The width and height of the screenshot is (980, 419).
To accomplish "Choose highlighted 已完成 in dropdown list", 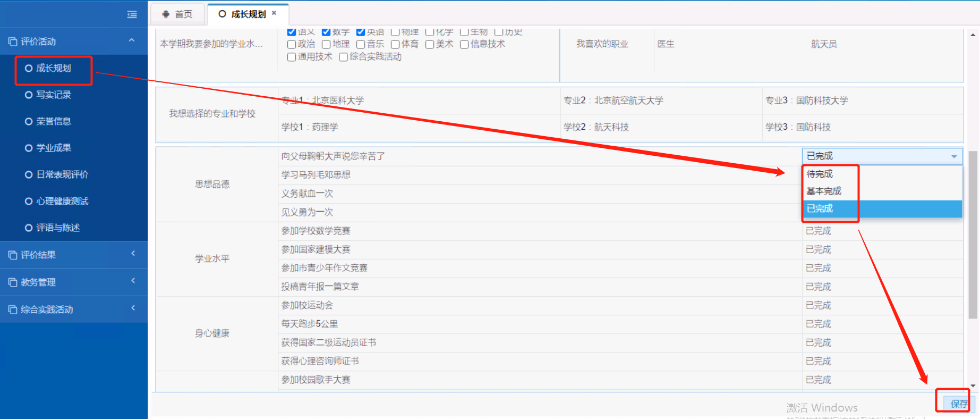I will [x=882, y=208].
